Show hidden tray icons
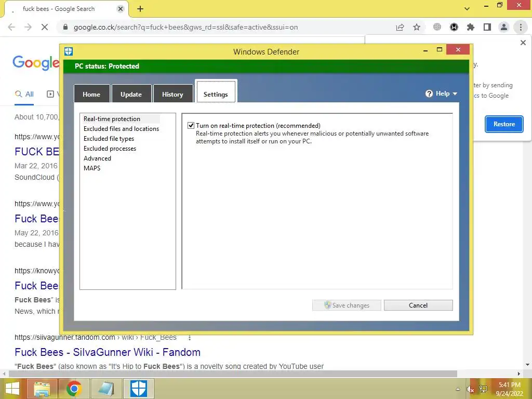Viewport: 532px width, 399px height. click(458, 389)
